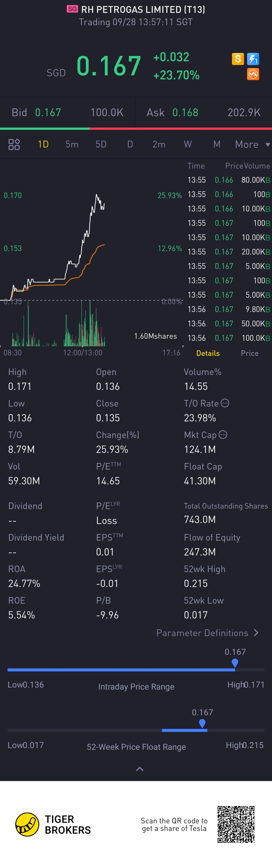Tap the Open 0.136 value
The image size is (272, 868).
coord(108,386)
